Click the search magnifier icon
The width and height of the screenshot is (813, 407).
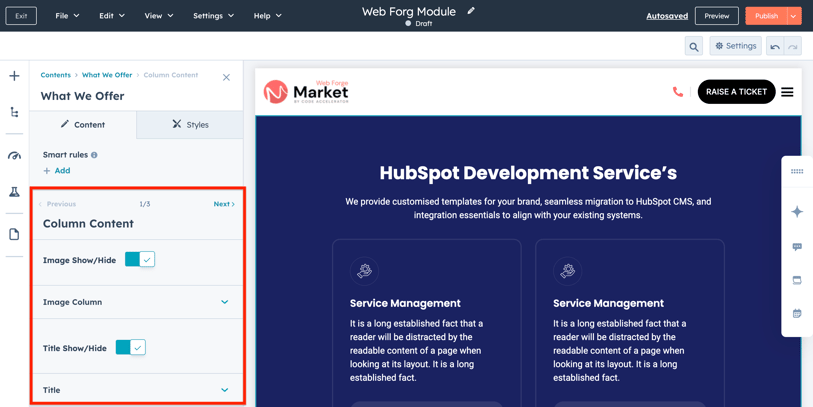pos(693,47)
